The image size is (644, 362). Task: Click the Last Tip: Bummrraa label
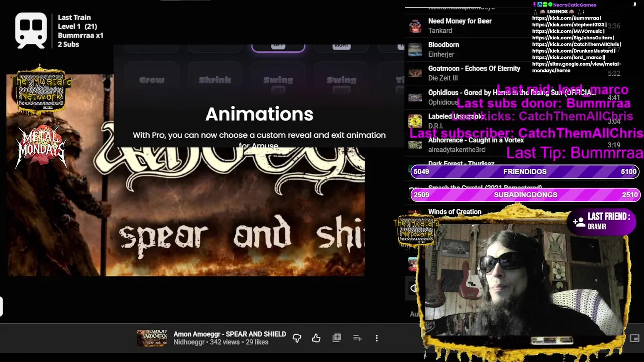click(x=575, y=153)
